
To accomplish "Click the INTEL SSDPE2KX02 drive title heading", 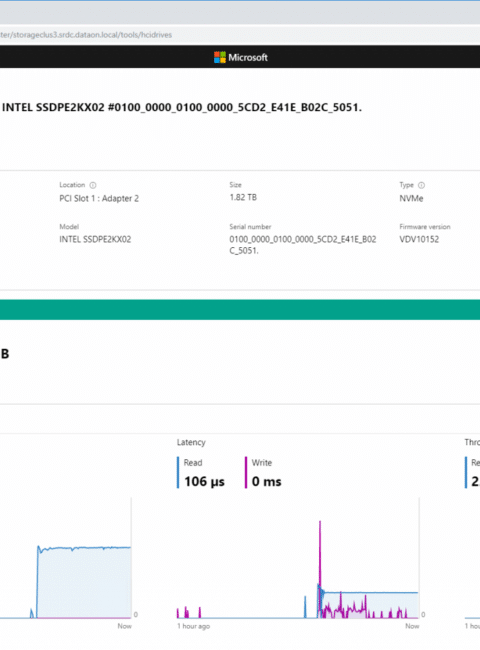I will 182,107.
